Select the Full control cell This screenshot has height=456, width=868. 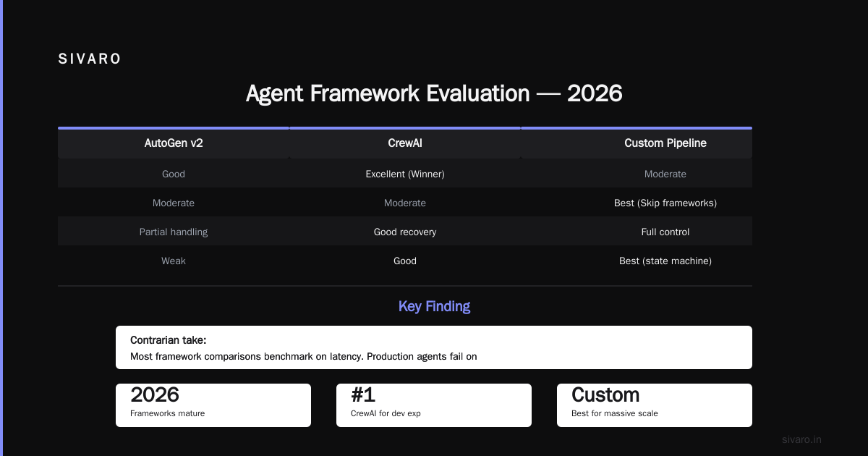[665, 232]
